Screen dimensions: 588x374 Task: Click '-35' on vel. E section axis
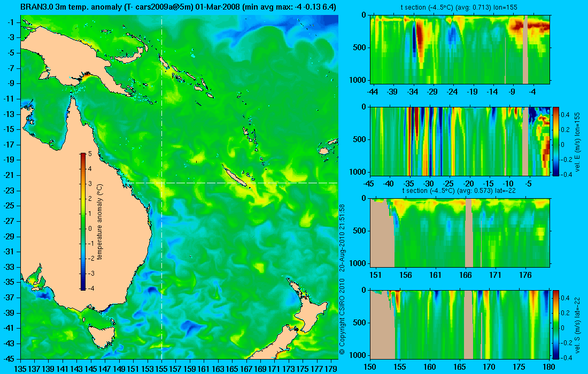pyautogui.click(x=409, y=184)
